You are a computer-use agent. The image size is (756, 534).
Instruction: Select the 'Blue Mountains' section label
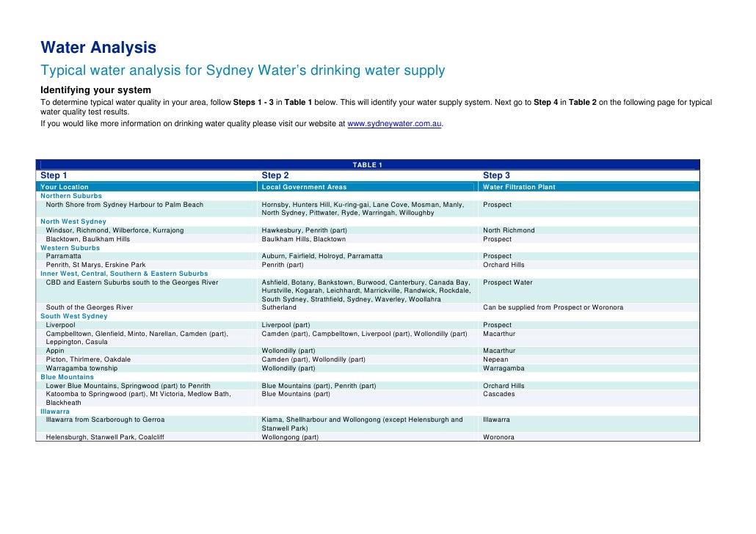(x=67, y=377)
